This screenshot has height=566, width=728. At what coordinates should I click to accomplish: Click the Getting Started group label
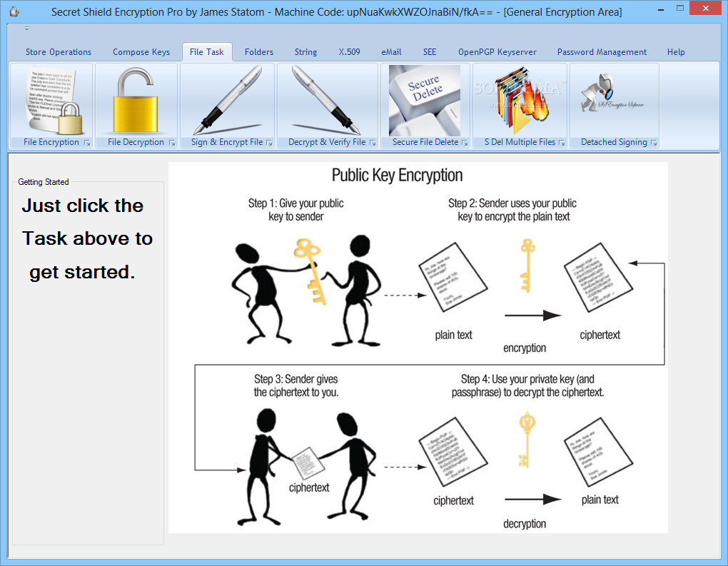43,182
